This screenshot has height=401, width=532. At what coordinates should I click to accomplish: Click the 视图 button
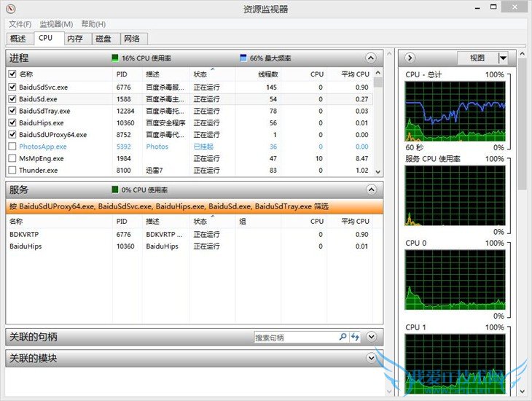(477, 58)
